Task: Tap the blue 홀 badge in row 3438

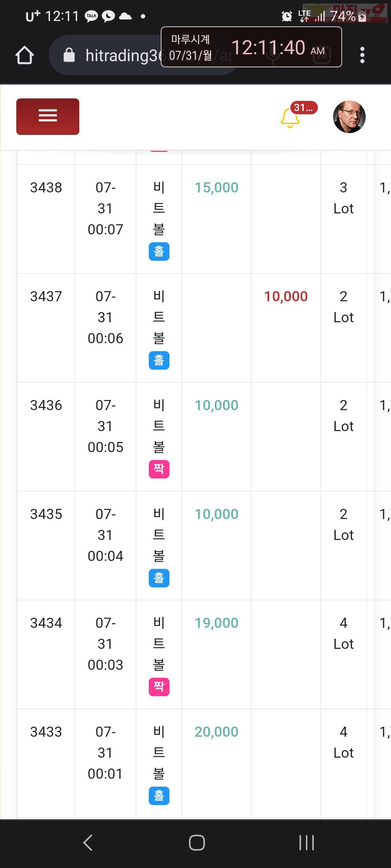Action: click(159, 251)
